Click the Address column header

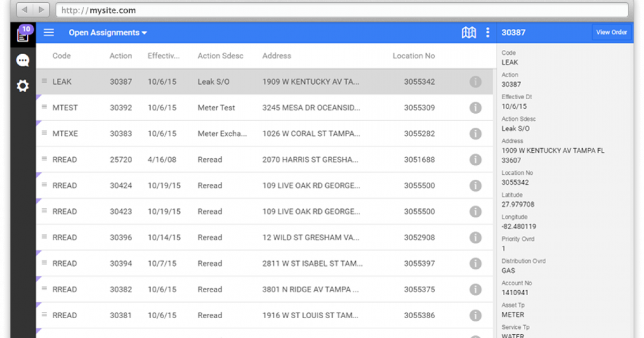(276, 56)
